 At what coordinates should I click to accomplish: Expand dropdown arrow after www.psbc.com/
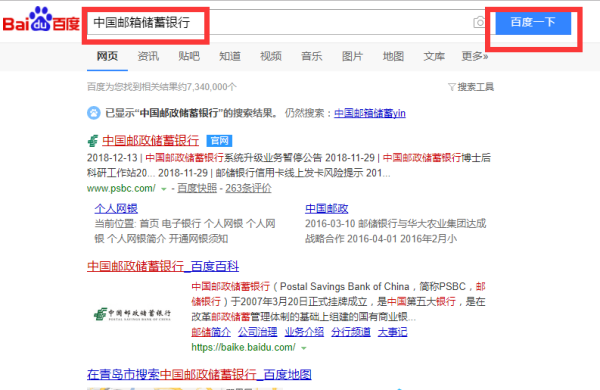point(164,189)
